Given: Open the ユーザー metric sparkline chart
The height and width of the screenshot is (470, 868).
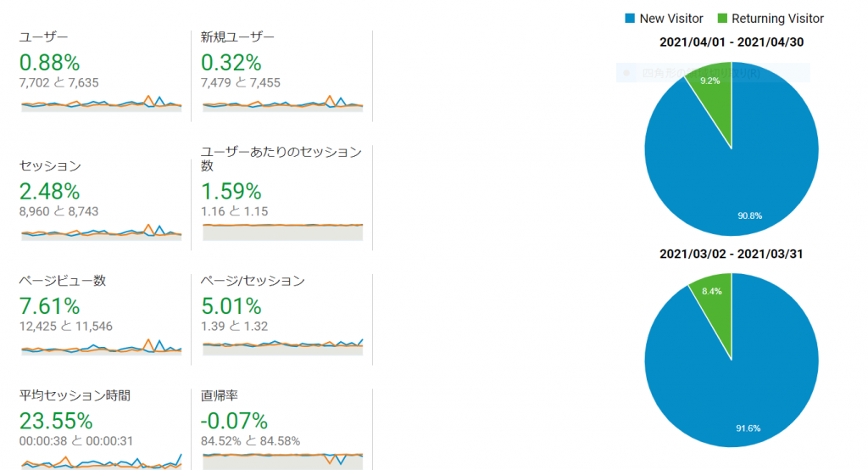Looking at the screenshot, I should pos(102,104).
